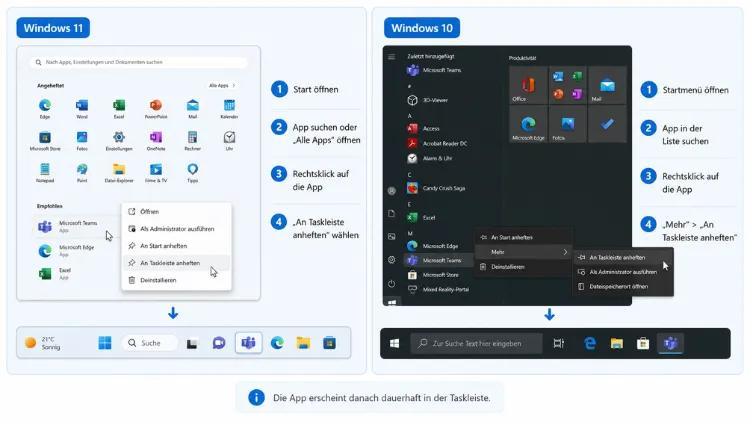Click Windows 11 Start button in taskbar
Viewport: 750px width, 422px height.
click(x=105, y=343)
